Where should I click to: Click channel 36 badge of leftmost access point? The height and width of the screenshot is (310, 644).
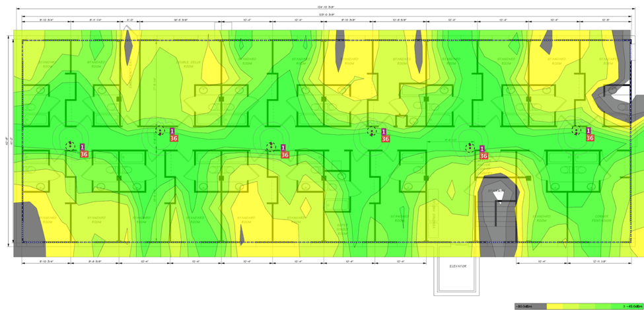(x=84, y=155)
